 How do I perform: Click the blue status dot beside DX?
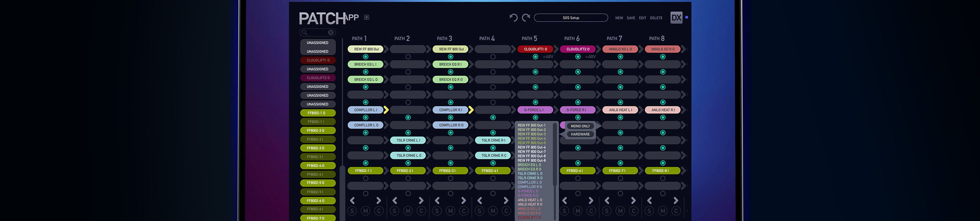pos(686,17)
